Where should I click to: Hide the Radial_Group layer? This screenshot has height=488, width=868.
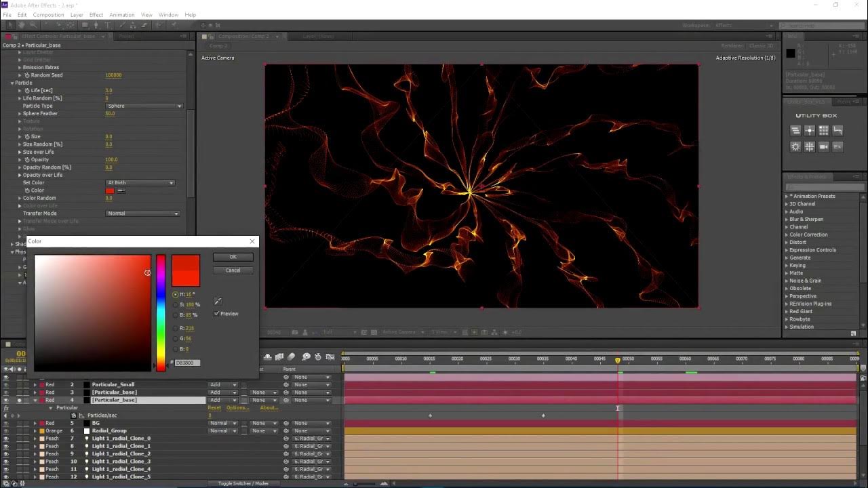tap(6, 431)
